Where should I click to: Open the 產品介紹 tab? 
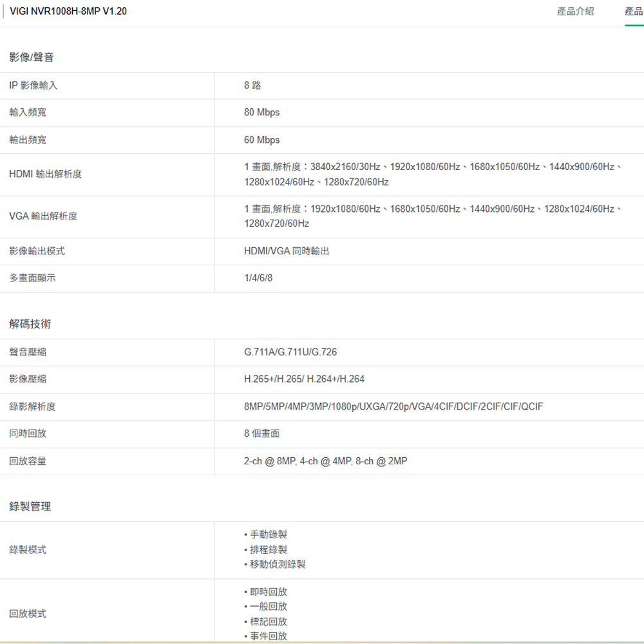(x=575, y=12)
